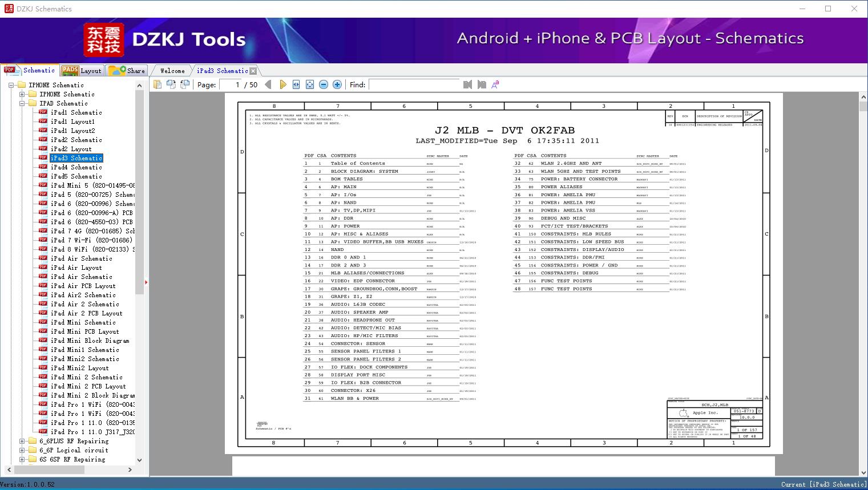Collapse the IPAD Schematic folder
Image resolution: width=868 pixels, height=490 pixels.
click(x=22, y=103)
